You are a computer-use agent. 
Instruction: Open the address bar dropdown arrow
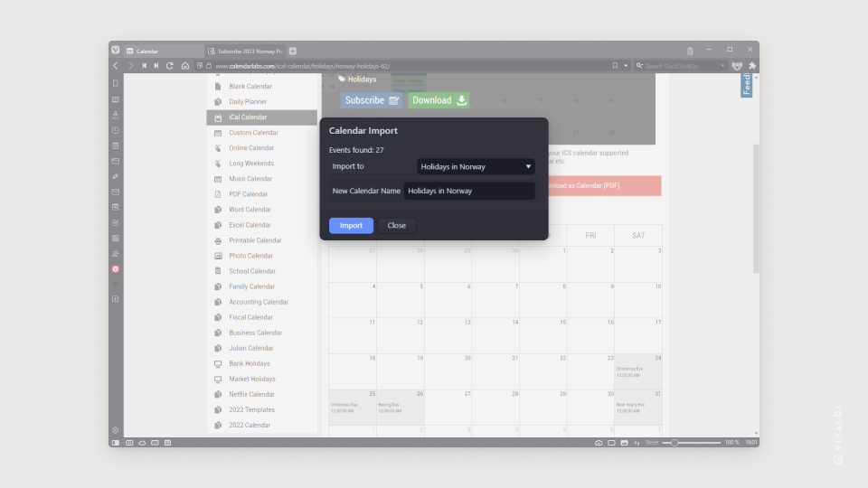coord(626,66)
